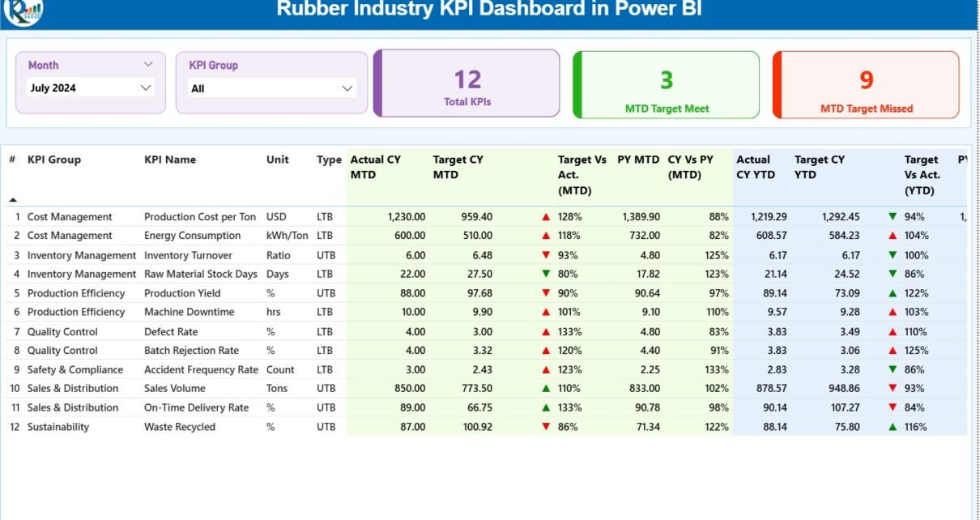Select the Machine Downtime row name
Image resolution: width=980 pixels, height=520 pixels.
pos(189,312)
